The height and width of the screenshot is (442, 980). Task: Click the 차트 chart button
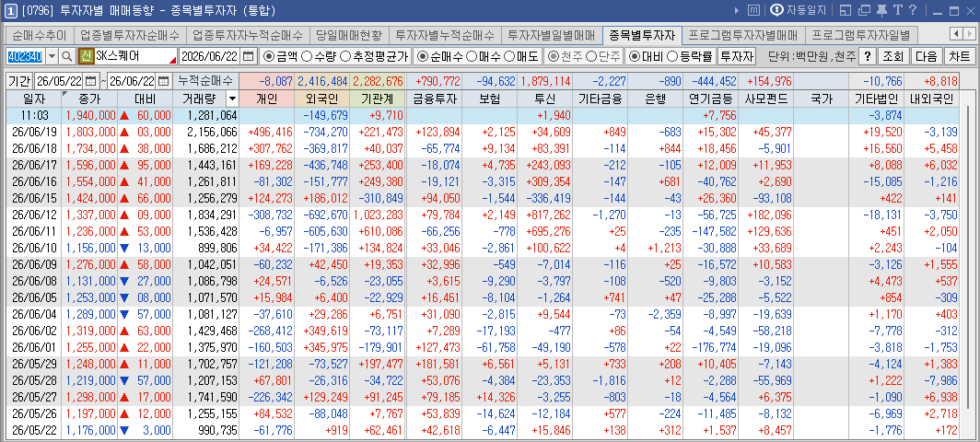tap(960, 56)
